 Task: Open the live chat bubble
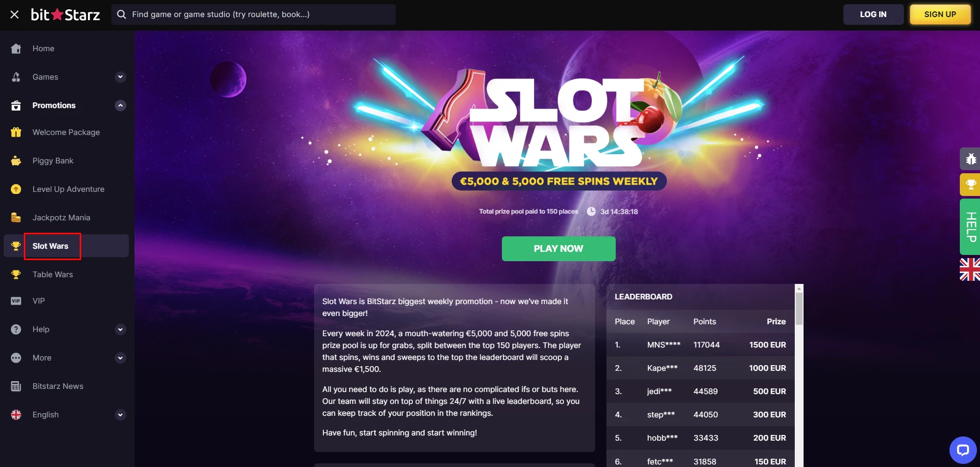[x=962, y=450]
